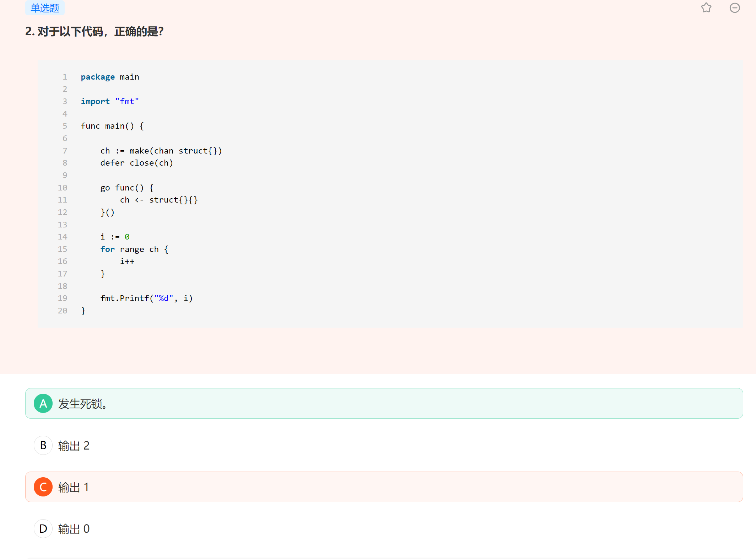Click the ch <- struct{}{} line

(x=159, y=200)
